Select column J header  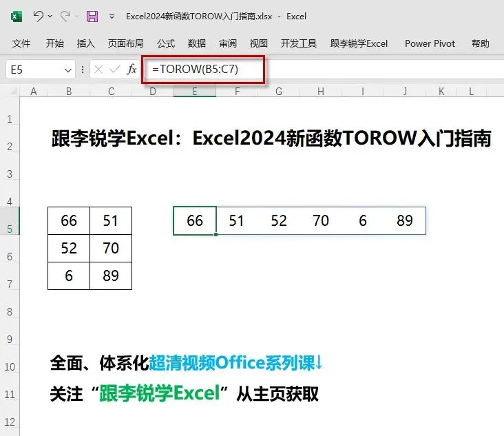(405, 92)
